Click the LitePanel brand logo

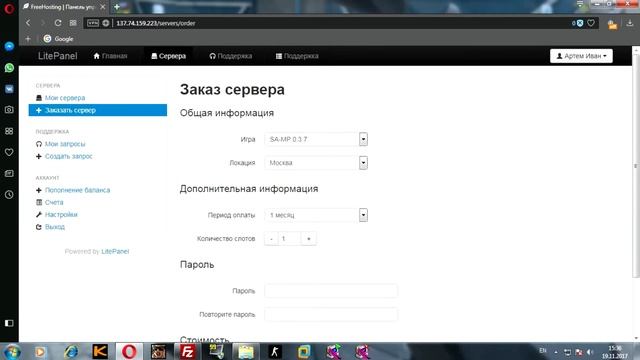(x=58, y=56)
